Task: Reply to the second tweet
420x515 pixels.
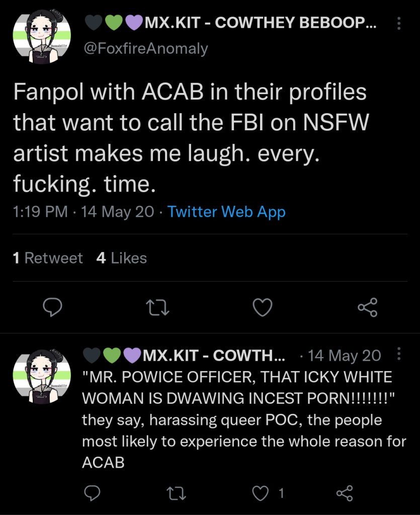Action: pos(91,493)
